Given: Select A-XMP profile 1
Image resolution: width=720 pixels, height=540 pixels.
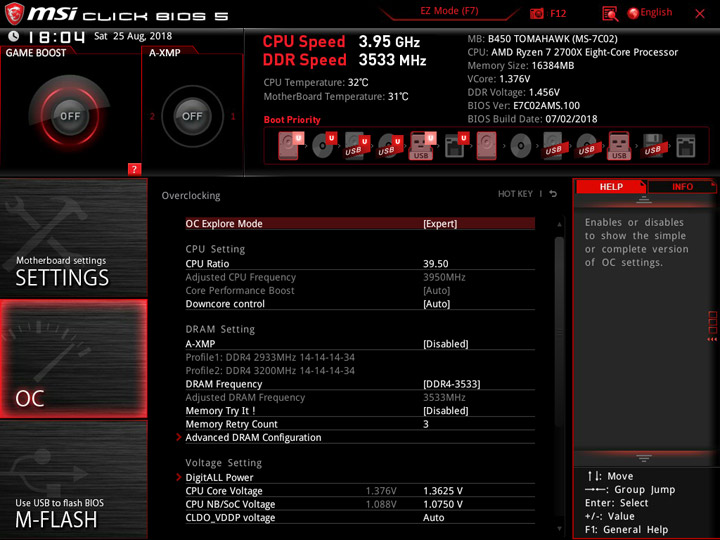Looking at the screenshot, I should click(233, 117).
